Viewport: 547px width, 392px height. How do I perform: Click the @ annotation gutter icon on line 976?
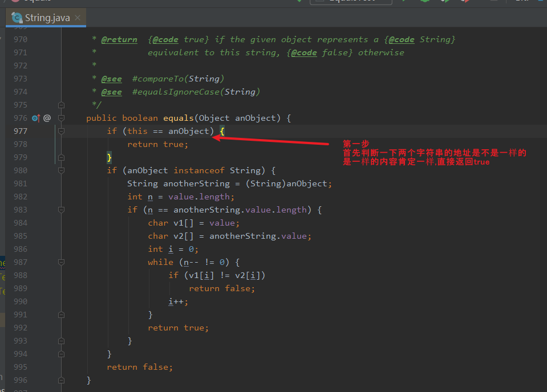click(x=47, y=118)
